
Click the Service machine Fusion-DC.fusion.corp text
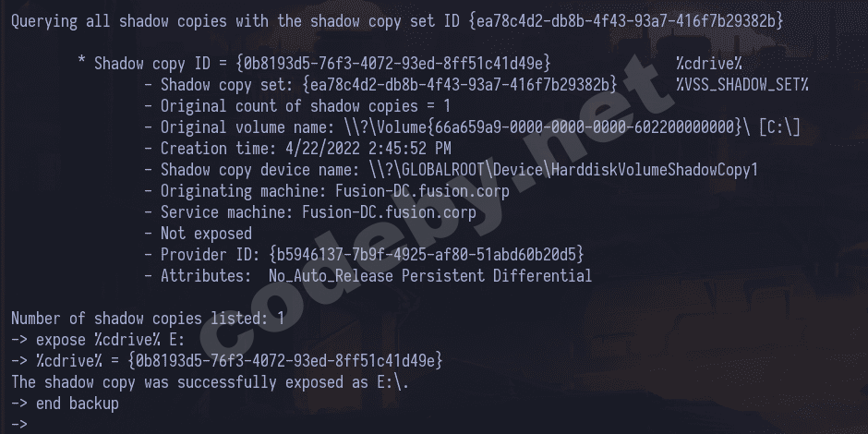390,212
